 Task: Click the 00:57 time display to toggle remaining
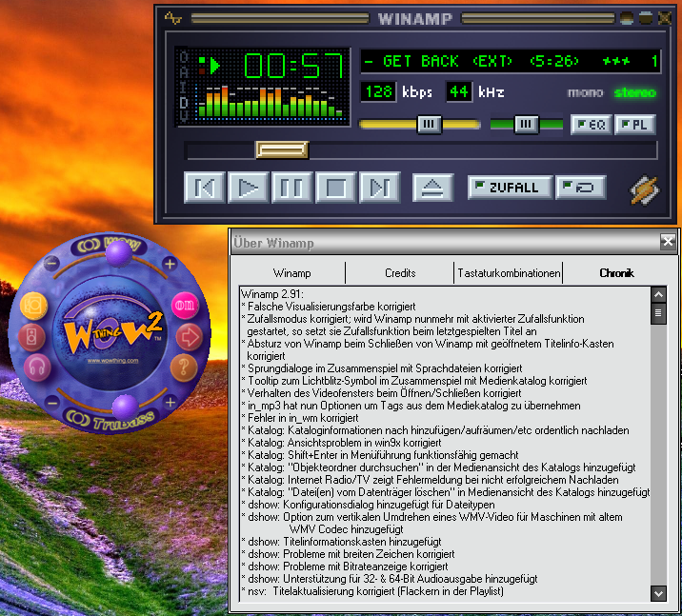pos(293,66)
